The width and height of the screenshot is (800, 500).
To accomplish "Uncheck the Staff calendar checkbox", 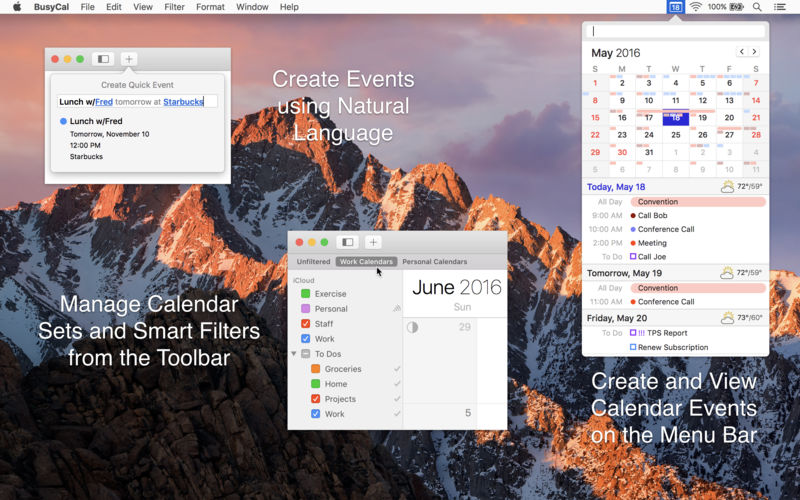I will pyautogui.click(x=306, y=324).
